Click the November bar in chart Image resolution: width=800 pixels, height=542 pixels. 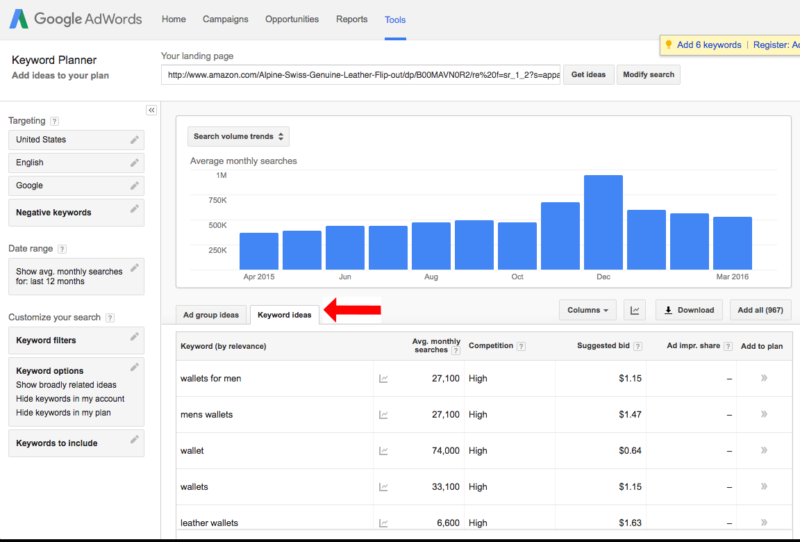[x=560, y=236]
